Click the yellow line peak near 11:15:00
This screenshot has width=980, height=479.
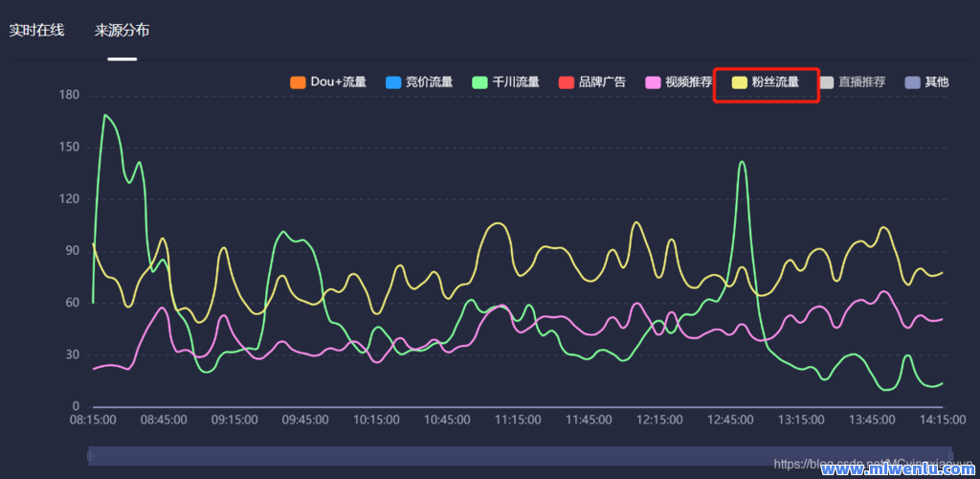498,223
